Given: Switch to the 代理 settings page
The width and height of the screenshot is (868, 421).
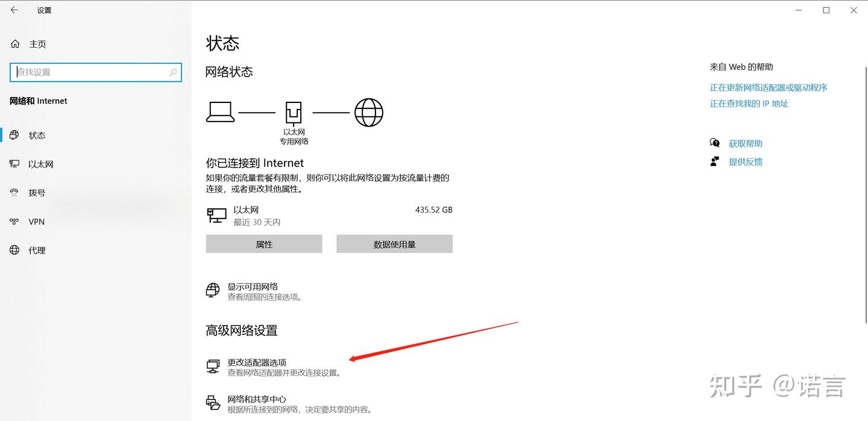Looking at the screenshot, I should coord(37,250).
